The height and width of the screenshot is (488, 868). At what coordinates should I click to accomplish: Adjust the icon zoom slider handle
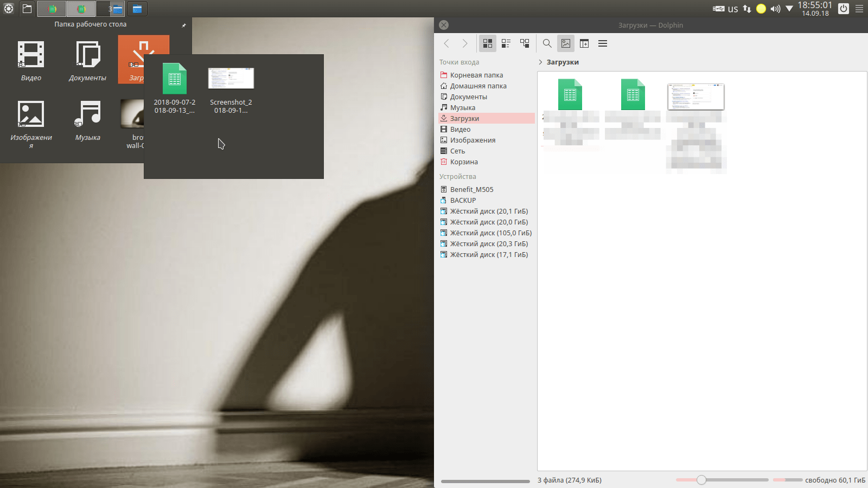pos(701,480)
